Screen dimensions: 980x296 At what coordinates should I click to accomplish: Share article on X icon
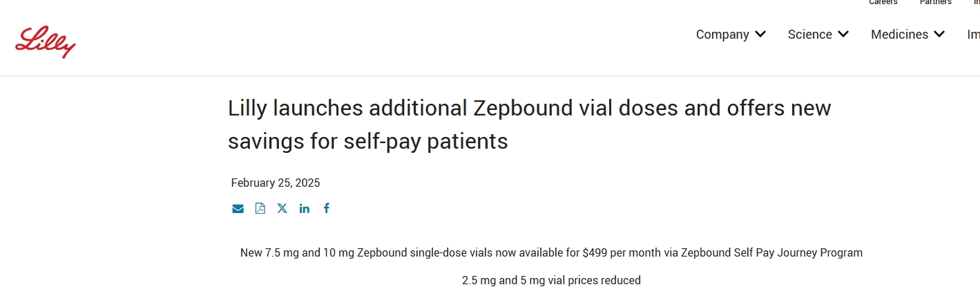(x=282, y=208)
